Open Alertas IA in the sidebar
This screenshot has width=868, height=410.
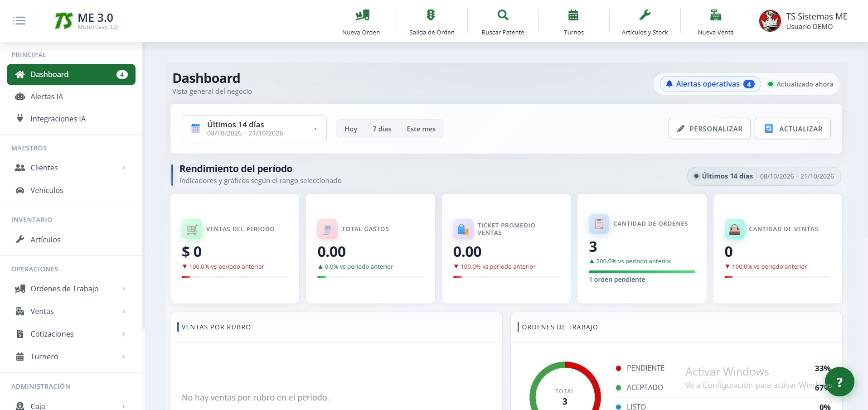(x=71, y=96)
